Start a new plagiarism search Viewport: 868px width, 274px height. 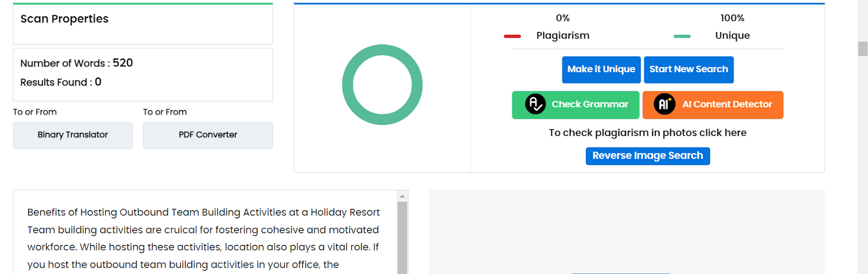(688, 69)
